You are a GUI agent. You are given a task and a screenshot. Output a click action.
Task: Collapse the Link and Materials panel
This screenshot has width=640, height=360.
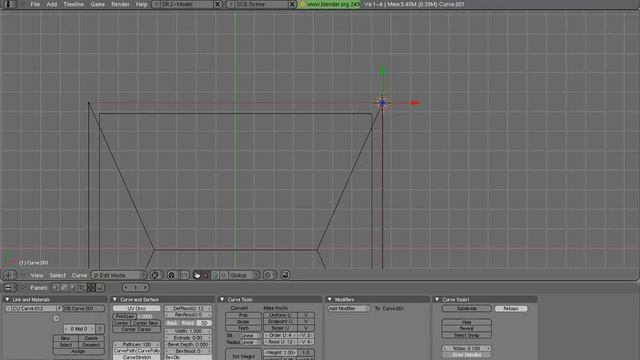pyautogui.click(x=7, y=300)
